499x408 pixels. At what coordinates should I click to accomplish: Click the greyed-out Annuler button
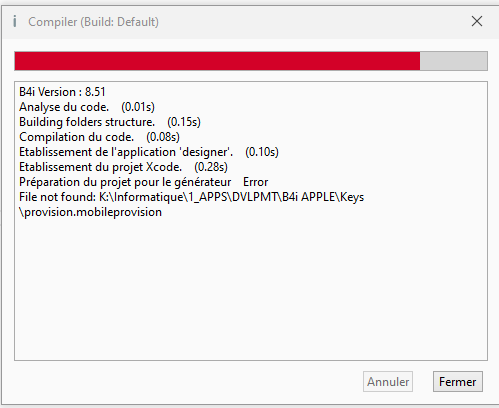(388, 382)
